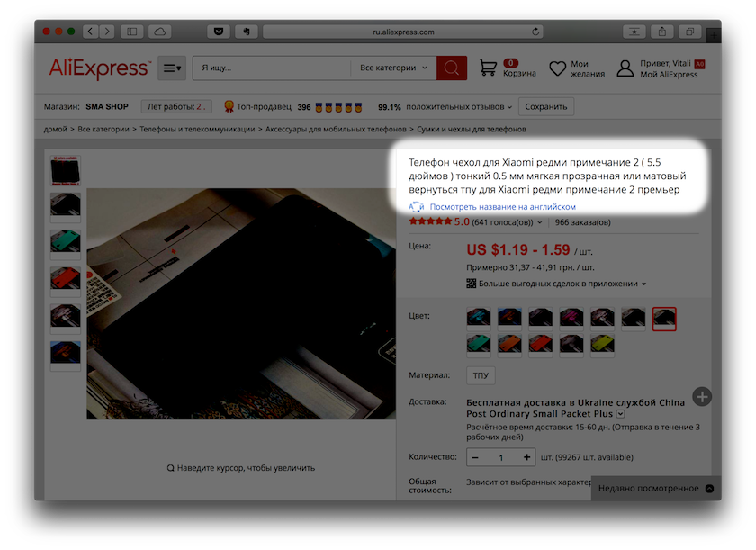The image size is (756, 550).
Task: Select the 'ТПУ' material option
Action: (x=481, y=375)
